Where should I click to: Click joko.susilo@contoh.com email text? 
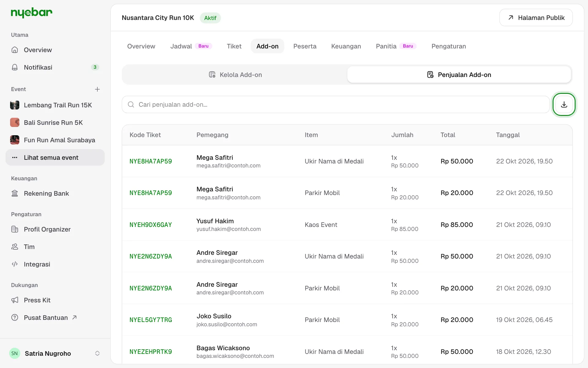227,324
